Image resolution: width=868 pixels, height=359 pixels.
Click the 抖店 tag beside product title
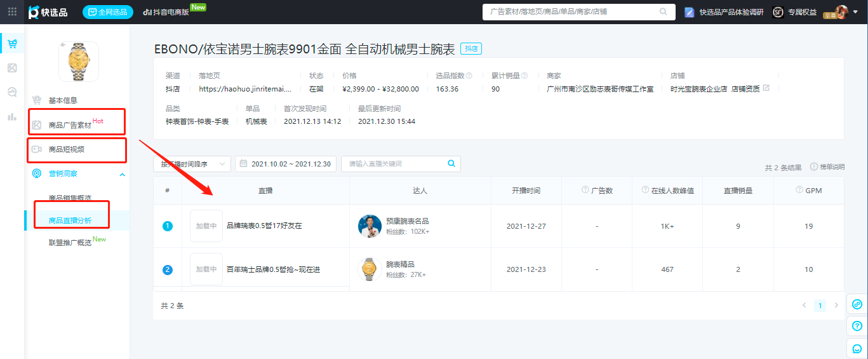[471, 49]
